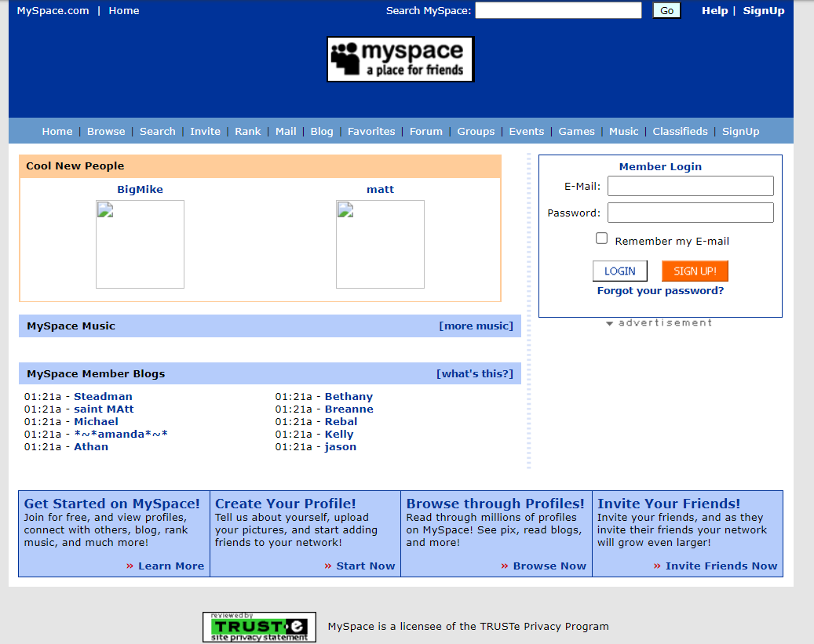The image size is (814, 644).
Task: Select Home in the navigation bar
Action: pyautogui.click(x=57, y=131)
